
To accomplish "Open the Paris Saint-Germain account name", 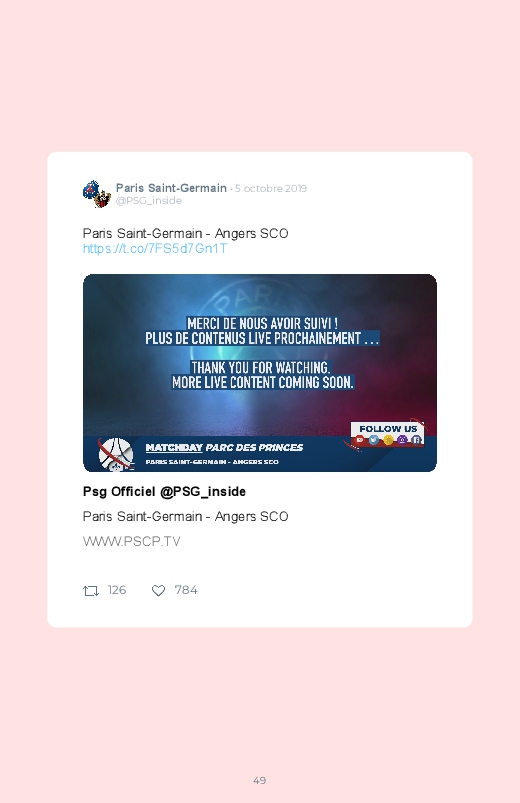I will click(171, 188).
